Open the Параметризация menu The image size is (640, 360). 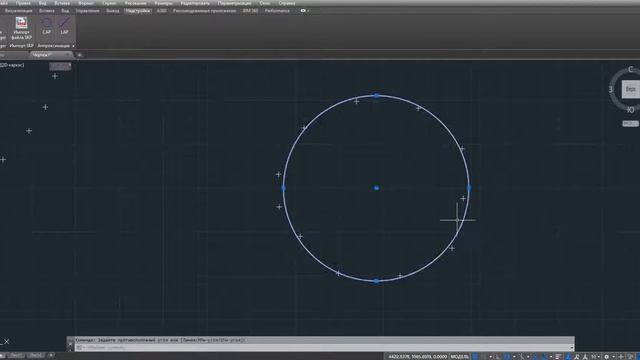(x=234, y=3)
